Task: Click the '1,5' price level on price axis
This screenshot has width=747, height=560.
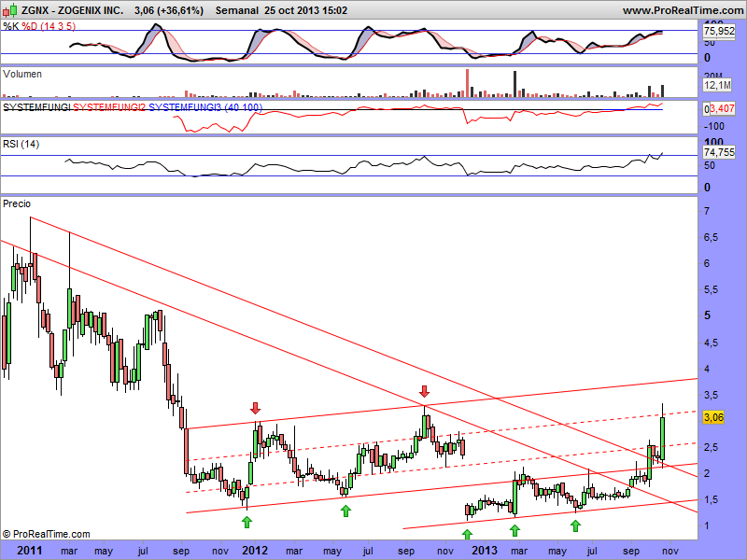Action: pyautogui.click(x=712, y=499)
